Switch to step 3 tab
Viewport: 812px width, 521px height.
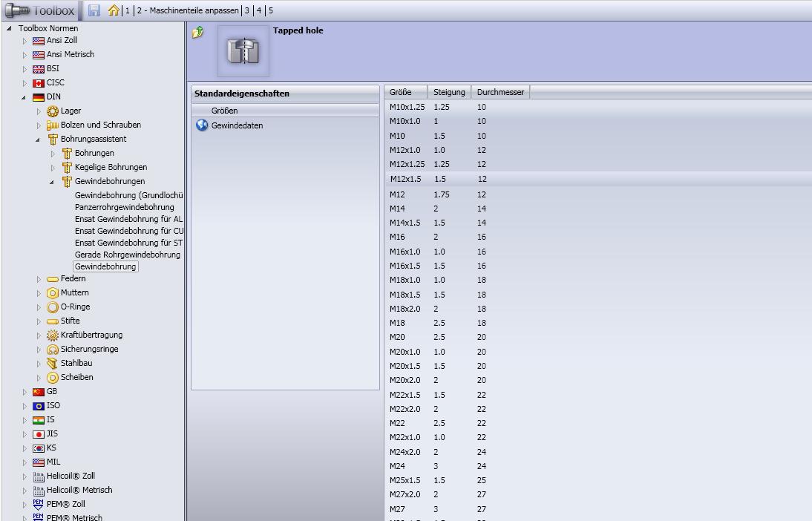247,10
